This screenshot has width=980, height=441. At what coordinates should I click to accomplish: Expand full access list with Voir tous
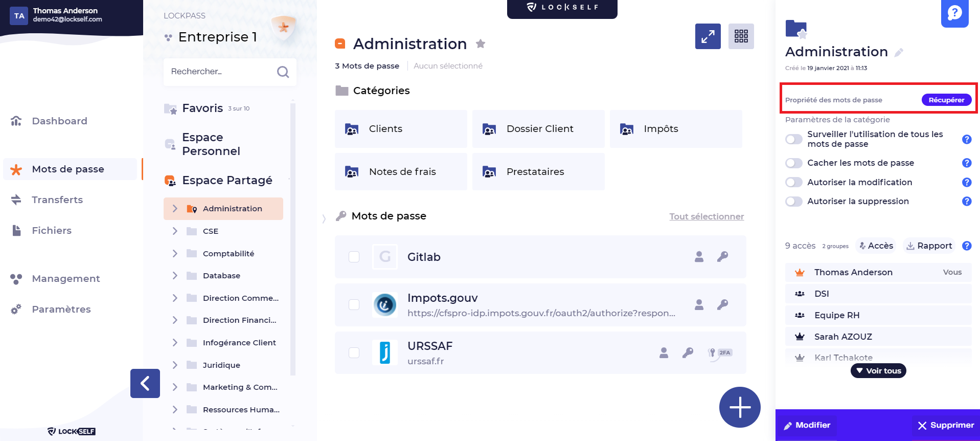click(x=878, y=371)
